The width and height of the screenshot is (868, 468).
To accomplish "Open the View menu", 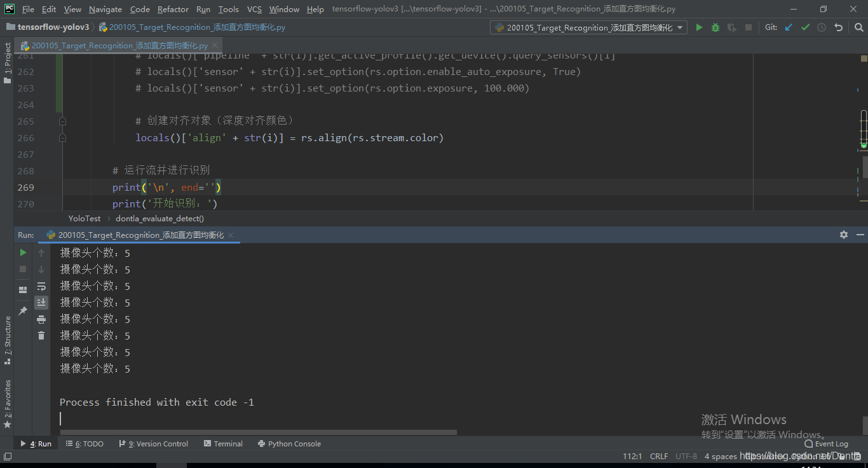I will pos(72,9).
